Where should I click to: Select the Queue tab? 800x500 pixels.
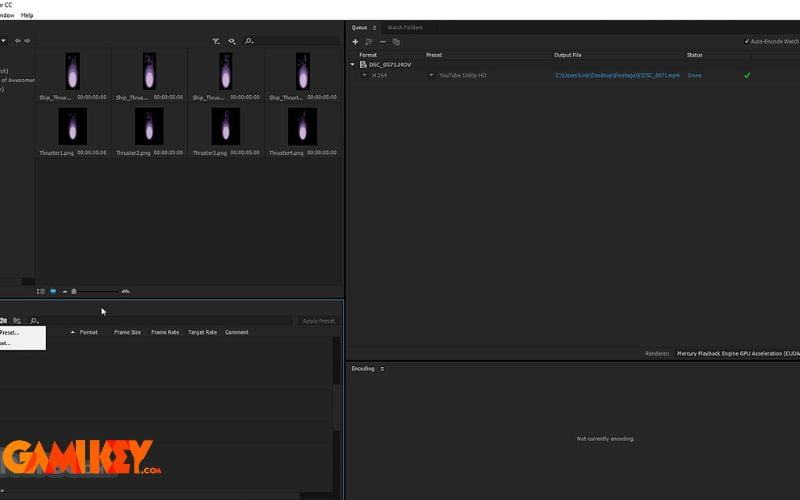(x=359, y=28)
